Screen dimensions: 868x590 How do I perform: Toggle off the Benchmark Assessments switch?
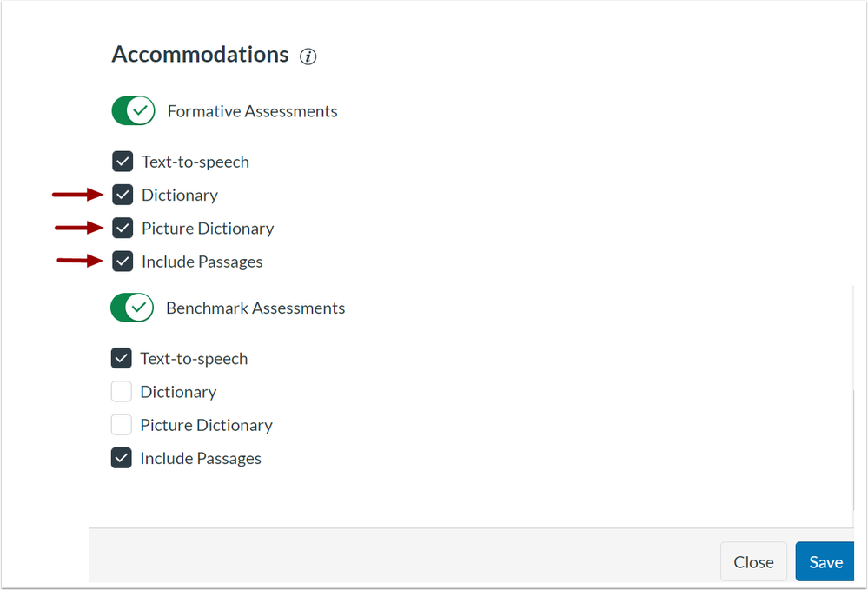(132, 308)
